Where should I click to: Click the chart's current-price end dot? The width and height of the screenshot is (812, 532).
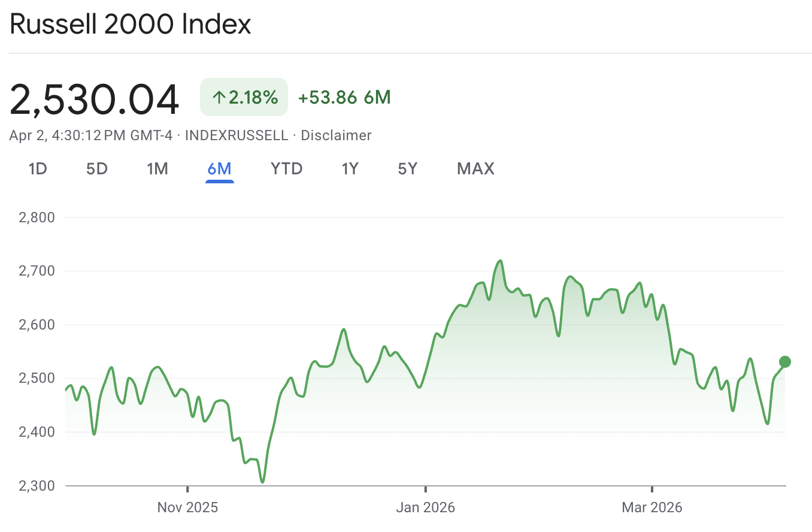click(784, 362)
